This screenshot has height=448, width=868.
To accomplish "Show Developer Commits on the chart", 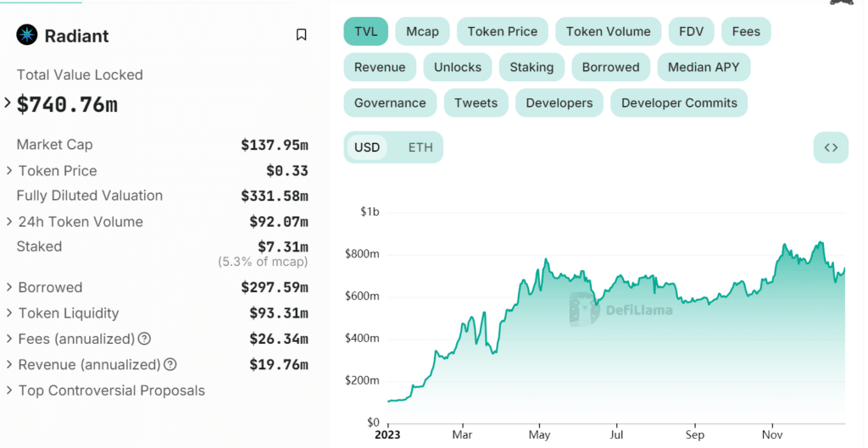I will (x=679, y=102).
